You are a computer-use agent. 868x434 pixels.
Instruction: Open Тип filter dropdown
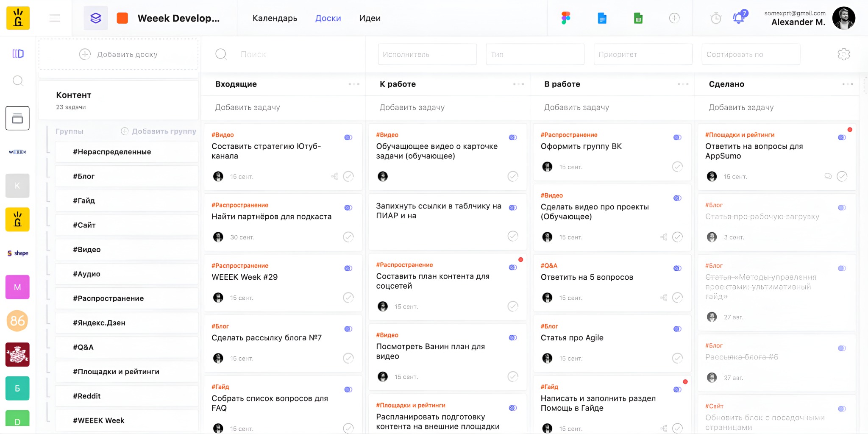[x=535, y=54]
